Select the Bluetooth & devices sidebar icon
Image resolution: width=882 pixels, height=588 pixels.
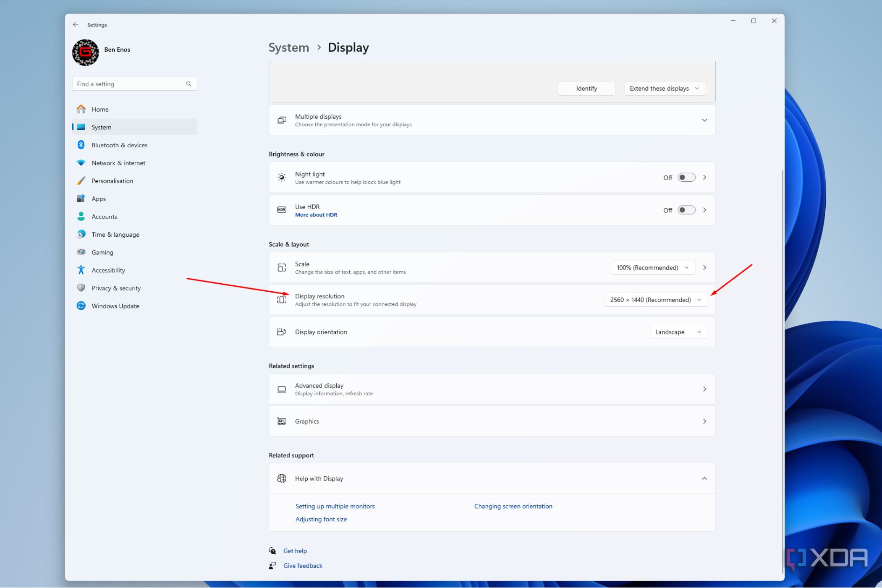81,145
